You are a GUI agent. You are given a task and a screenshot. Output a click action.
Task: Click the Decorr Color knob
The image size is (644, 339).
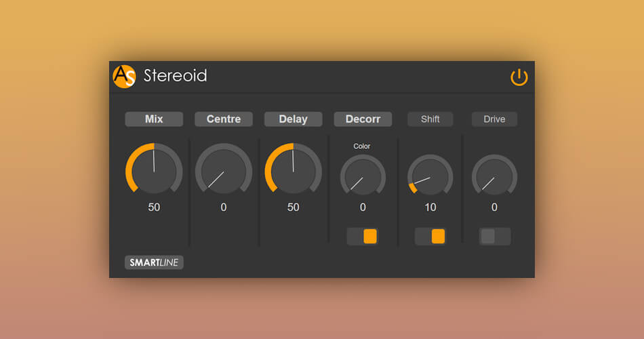(363, 176)
